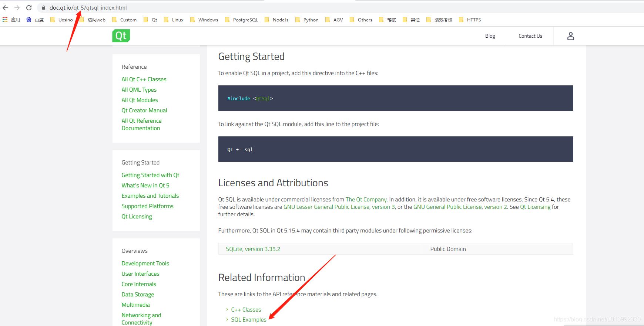This screenshot has height=326, width=644.
Task: Open the Qt bookmark folder
Action: (150, 20)
